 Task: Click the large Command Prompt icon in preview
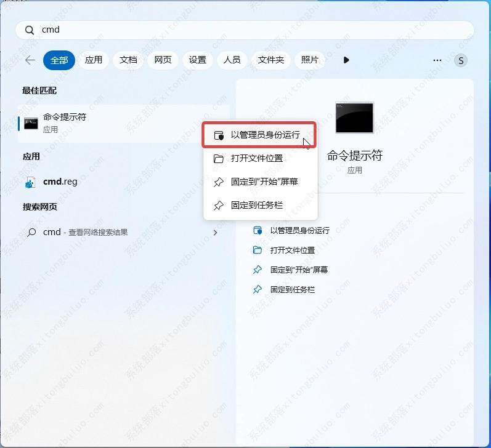(354, 118)
